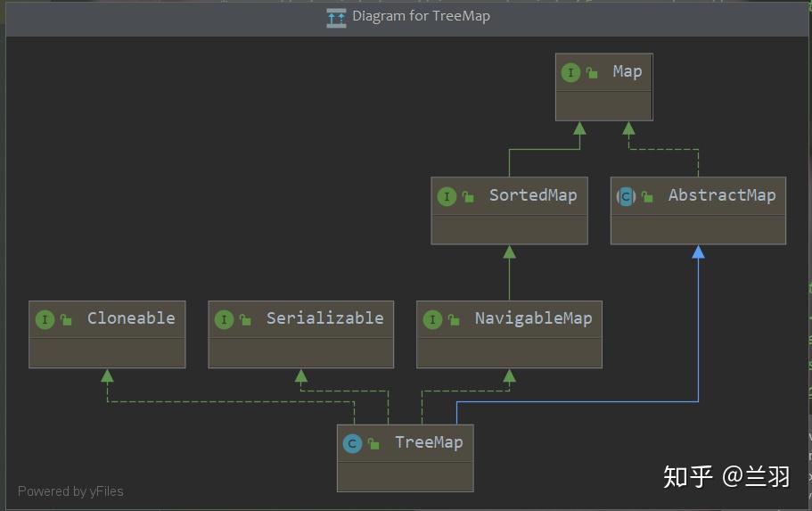Select the Map node label
Image resolution: width=812 pixels, height=511 pixels.
(x=627, y=71)
